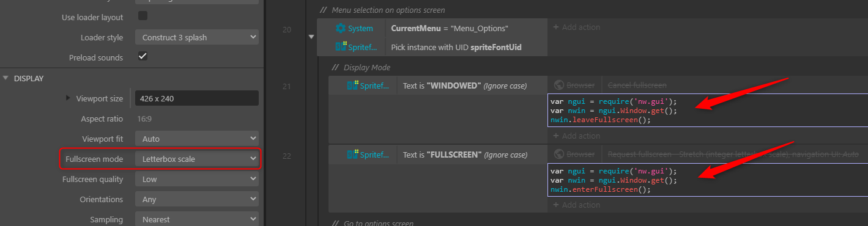
Task: Click the SpriteFont icon of FULLSCREEN condition
Action: coord(352,155)
